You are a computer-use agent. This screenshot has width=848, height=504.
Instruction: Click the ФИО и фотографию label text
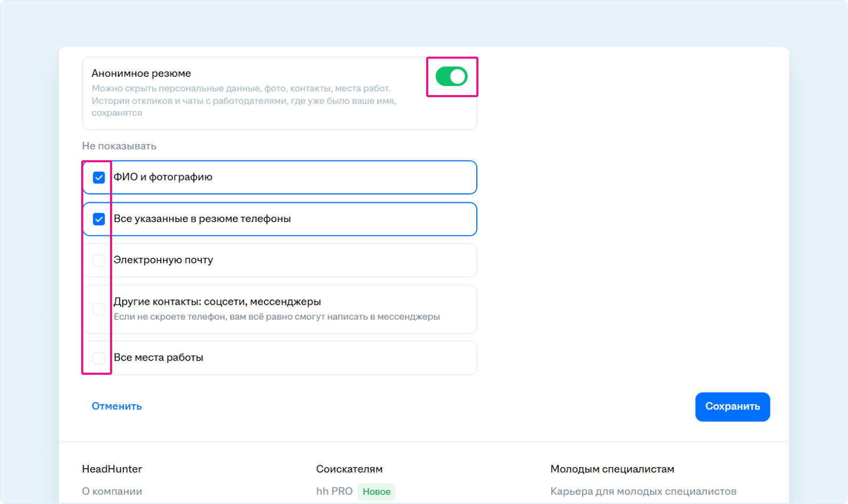[163, 177]
